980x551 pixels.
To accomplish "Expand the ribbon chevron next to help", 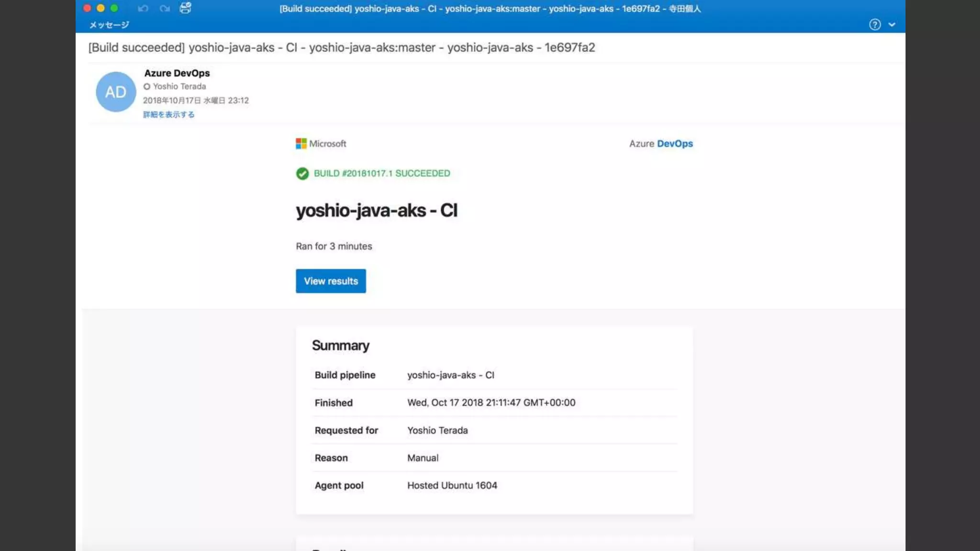I will pos(892,24).
